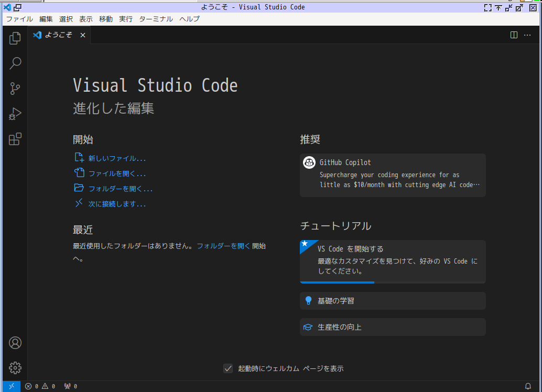Screen dimensions: 542x392
Task: Open the Source Control view
Action: coord(15,89)
